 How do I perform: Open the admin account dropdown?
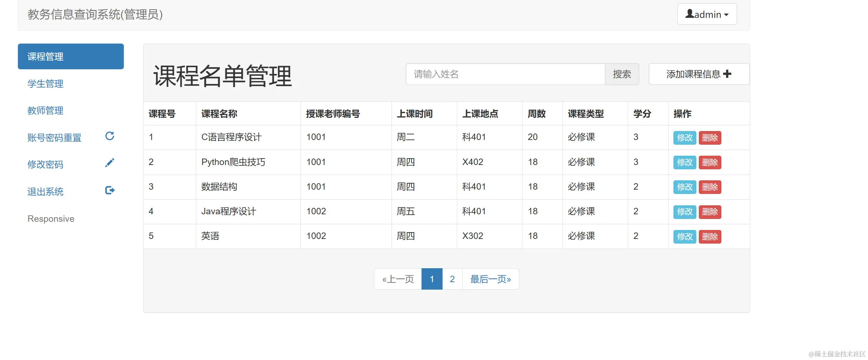[707, 14]
